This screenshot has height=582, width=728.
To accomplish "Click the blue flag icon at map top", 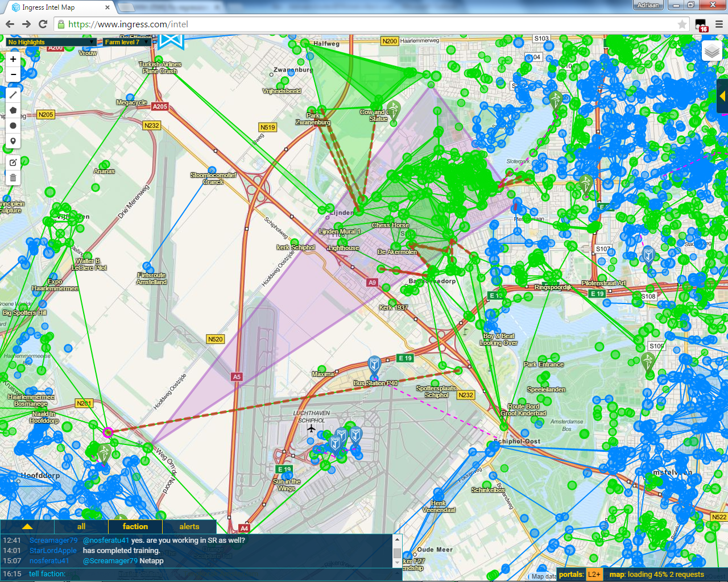I will point(171,41).
